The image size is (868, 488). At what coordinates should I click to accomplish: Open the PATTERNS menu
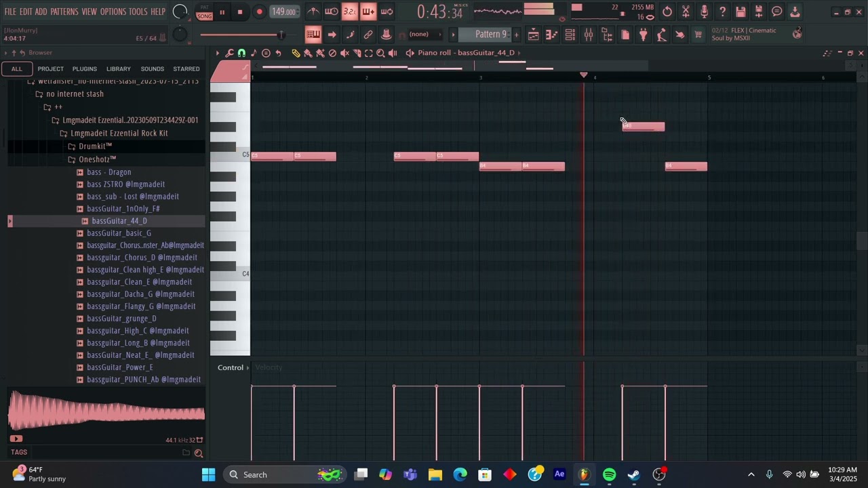64,12
